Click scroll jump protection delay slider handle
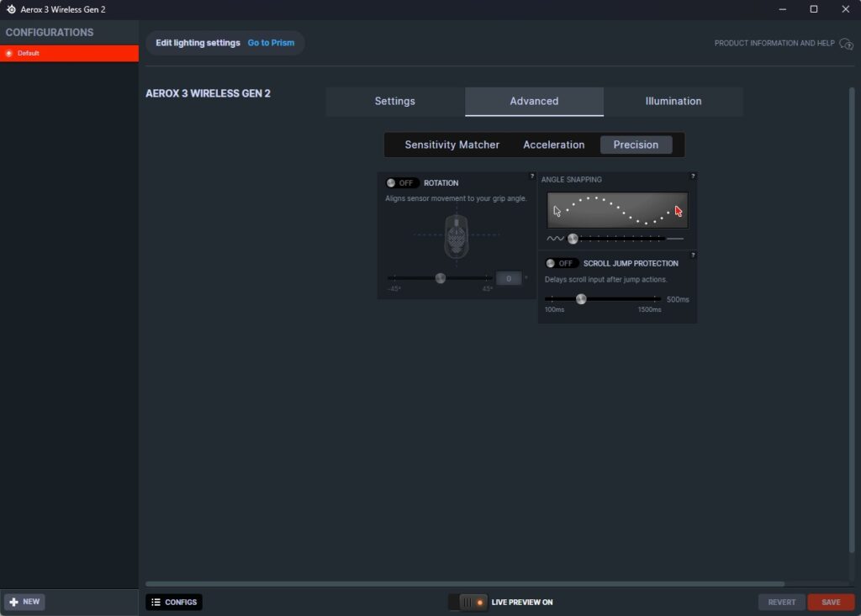This screenshot has height=616, width=861. tap(581, 299)
